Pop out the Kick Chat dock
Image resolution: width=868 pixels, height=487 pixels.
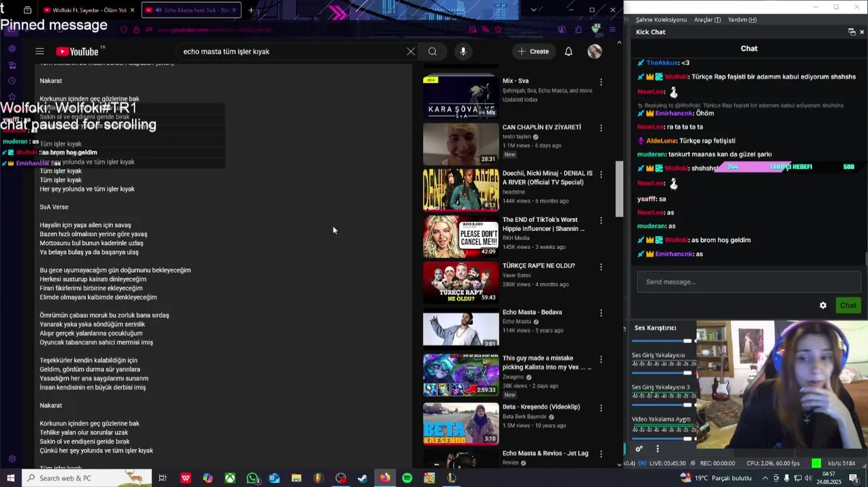[852, 32]
